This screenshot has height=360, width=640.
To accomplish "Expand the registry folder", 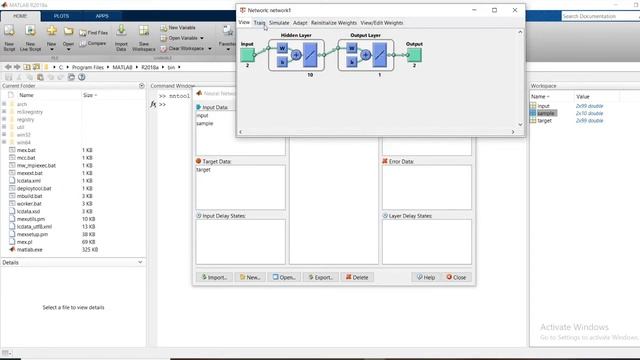I will click(x=4, y=119).
